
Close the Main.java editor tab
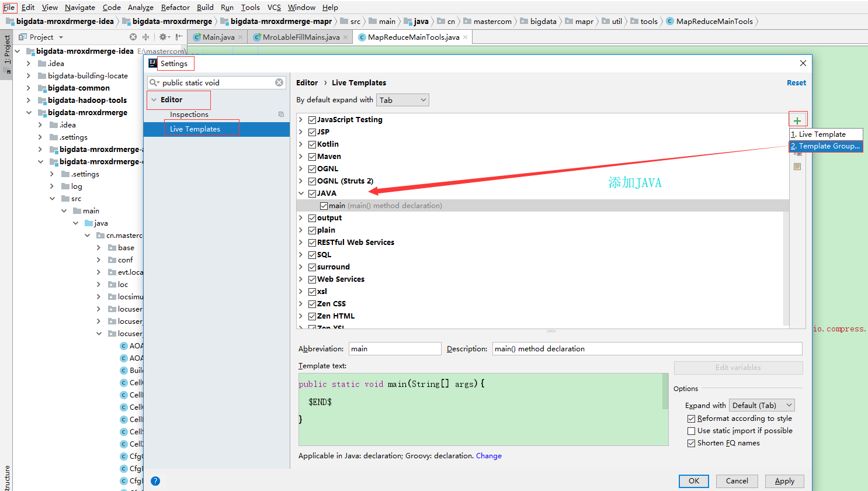pyautogui.click(x=240, y=37)
